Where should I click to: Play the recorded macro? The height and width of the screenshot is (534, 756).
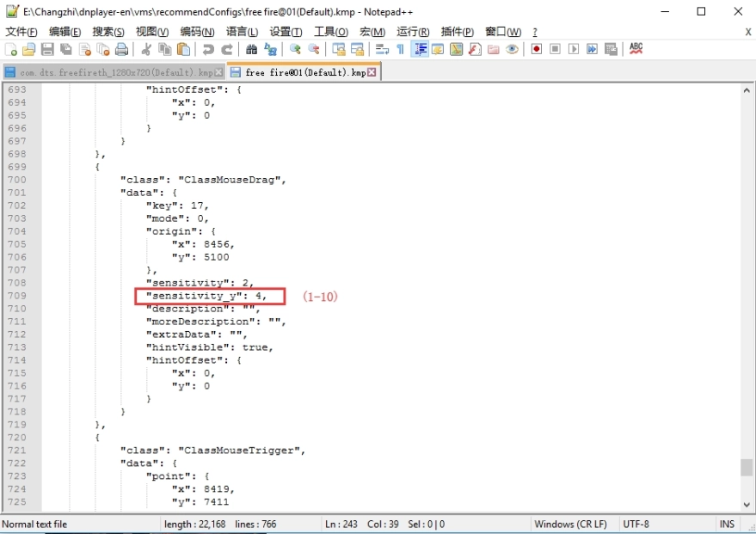click(574, 49)
